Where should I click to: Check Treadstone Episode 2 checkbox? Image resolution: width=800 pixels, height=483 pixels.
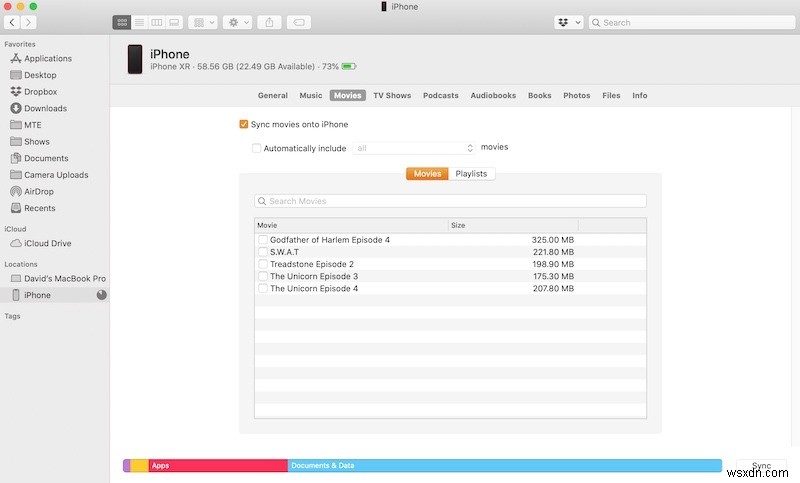click(x=263, y=264)
